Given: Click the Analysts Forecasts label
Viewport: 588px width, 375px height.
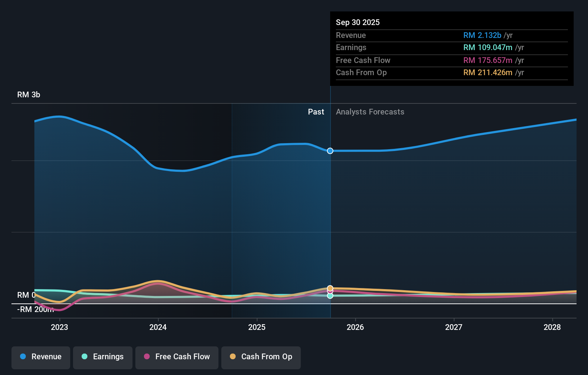Looking at the screenshot, I should point(370,112).
